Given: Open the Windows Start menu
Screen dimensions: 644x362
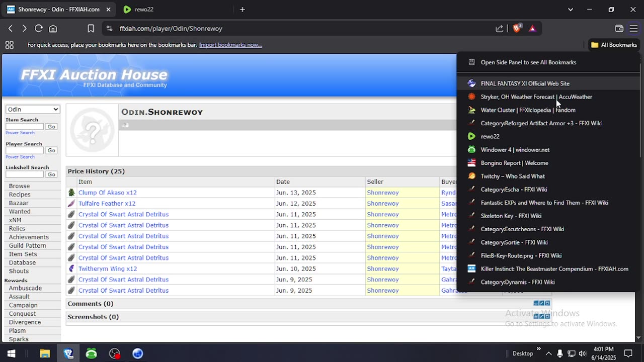Looking at the screenshot, I should (x=11, y=353).
